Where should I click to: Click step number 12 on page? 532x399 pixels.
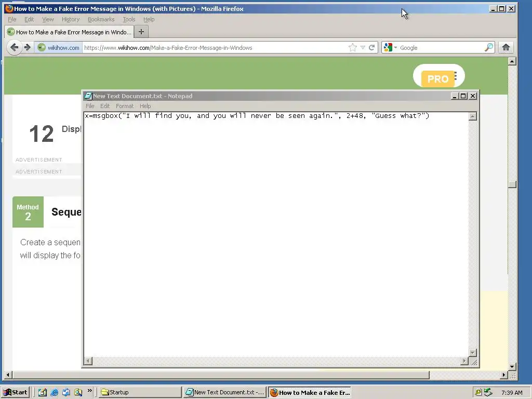coord(42,134)
